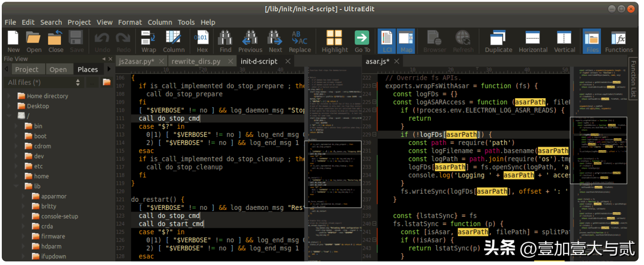644x265 pixels.
Task: Open the Help menu
Action: (208, 22)
